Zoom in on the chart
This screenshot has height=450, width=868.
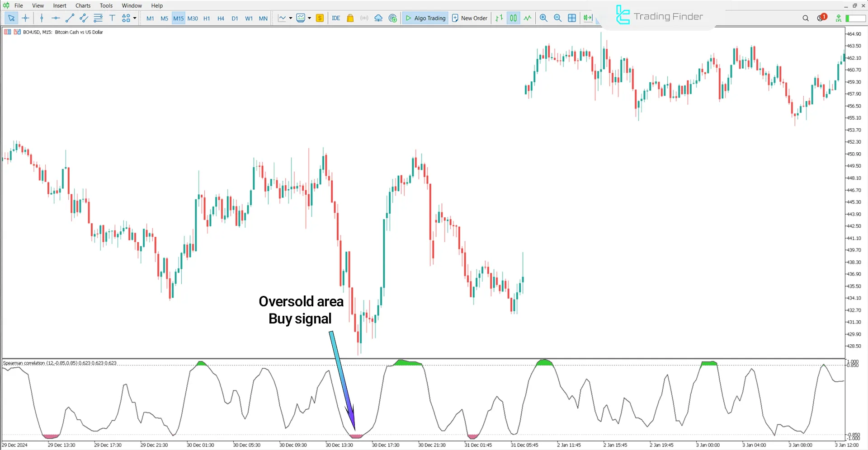(x=543, y=18)
